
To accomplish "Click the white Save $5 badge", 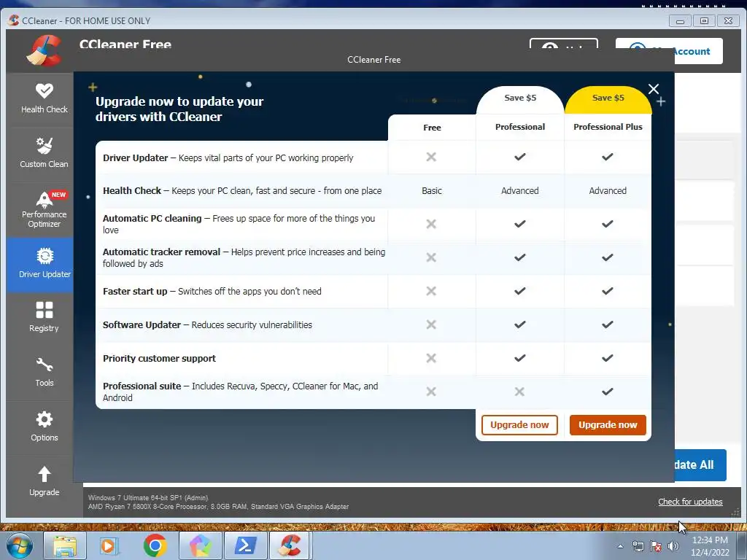I will tap(519, 98).
